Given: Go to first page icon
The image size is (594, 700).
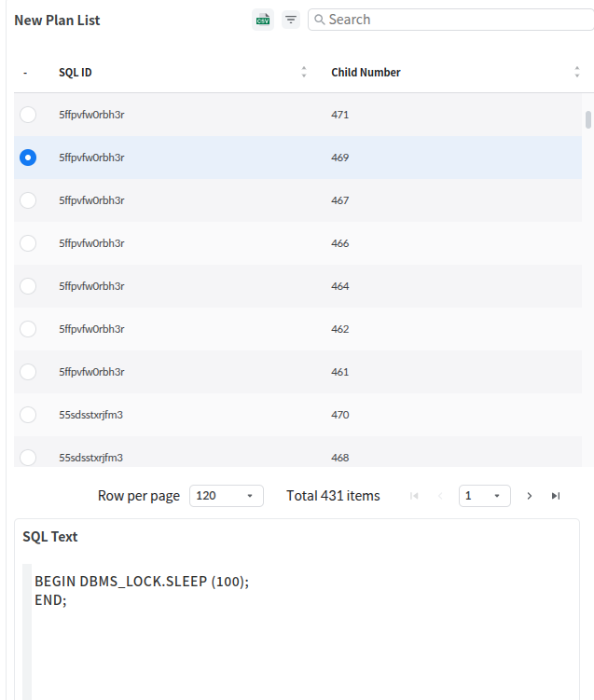Looking at the screenshot, I should coord(414,496).
